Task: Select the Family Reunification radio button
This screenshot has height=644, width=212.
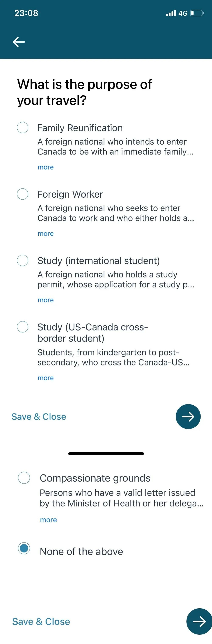Action: coord(22,128)
